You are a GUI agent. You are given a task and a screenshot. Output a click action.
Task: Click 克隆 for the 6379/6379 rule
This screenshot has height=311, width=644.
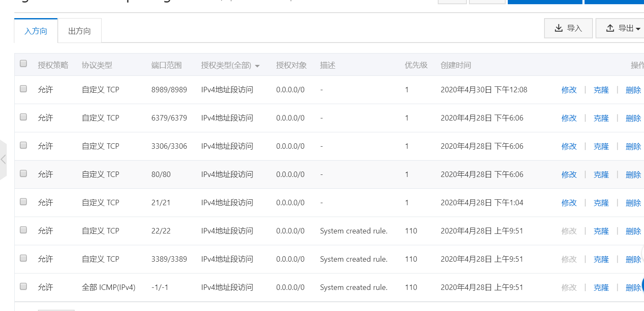(x=601, y=118)
